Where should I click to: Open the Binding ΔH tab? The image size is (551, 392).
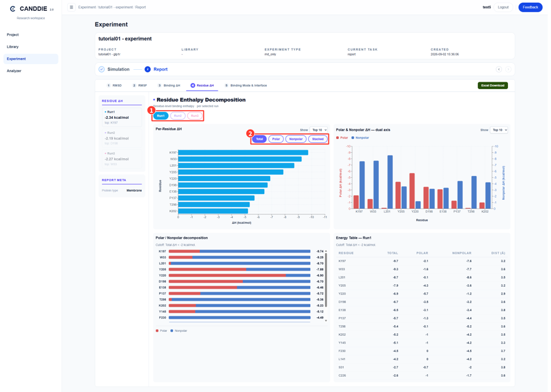click(169, 85)
